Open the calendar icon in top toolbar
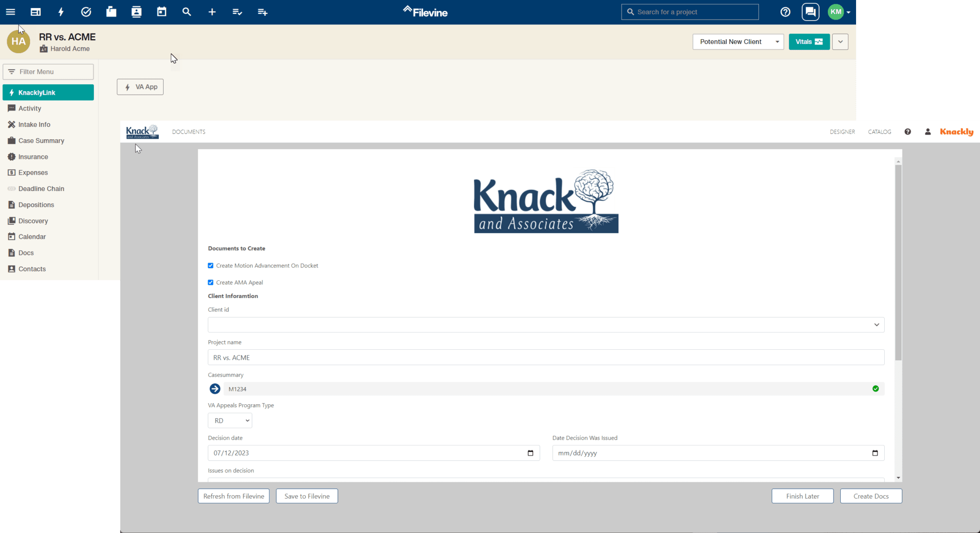The width and height of the screenshot is (980, 533). coord(162,12)
